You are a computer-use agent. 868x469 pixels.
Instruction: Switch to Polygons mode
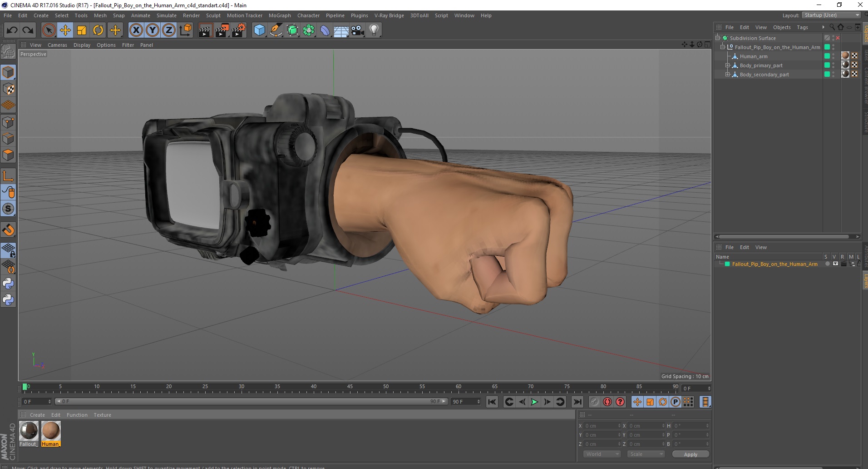tap(8, 155)
